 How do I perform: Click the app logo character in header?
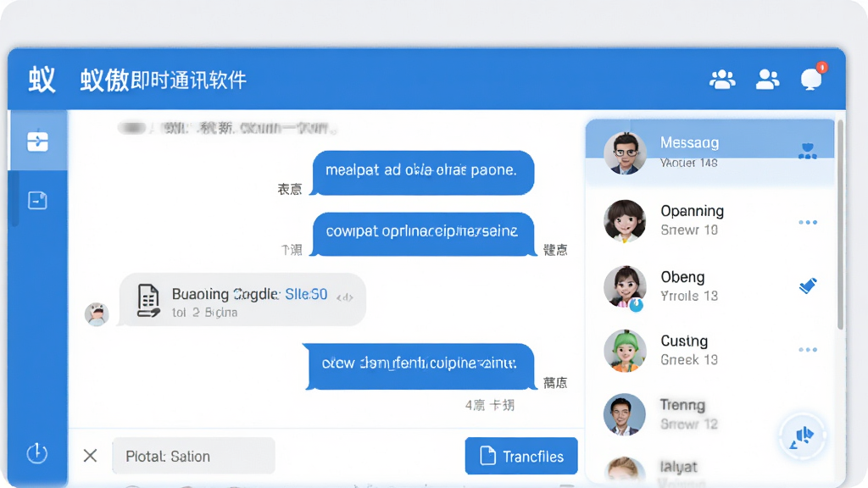(x=42, y=80)
